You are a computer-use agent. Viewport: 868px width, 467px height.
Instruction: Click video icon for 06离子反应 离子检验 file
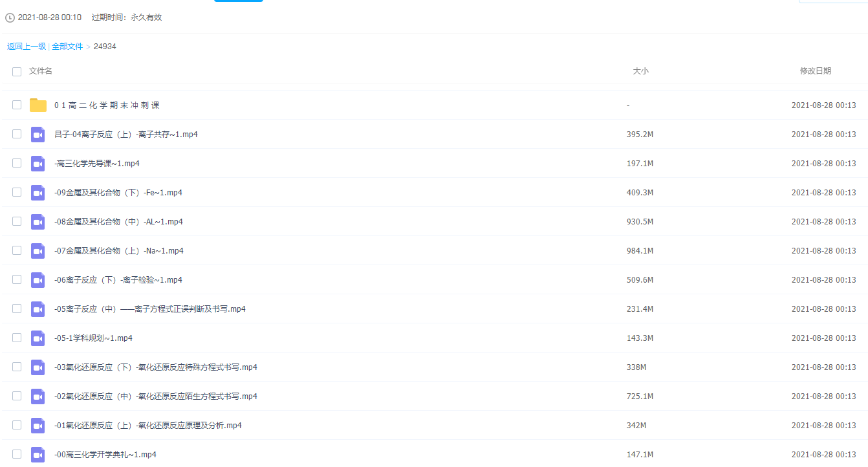click(x=38, y=280)
